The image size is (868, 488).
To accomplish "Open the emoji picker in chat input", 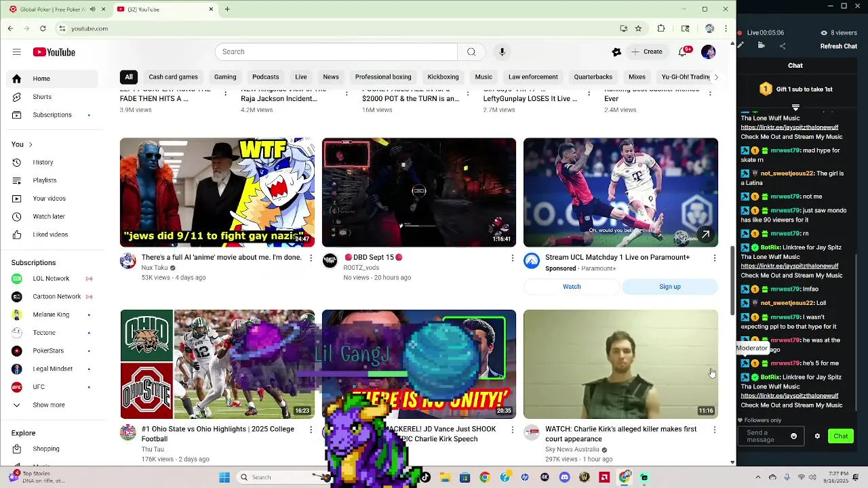I will [x=794, y=436].
